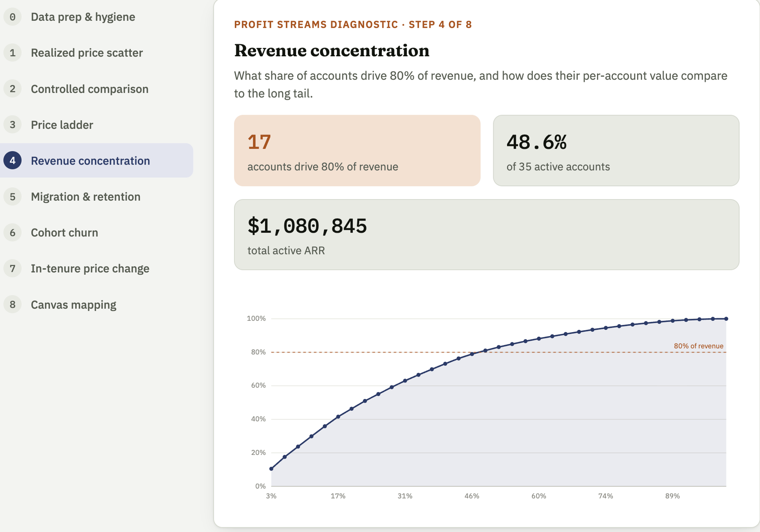Click the step 5 number badge
Image resolution: width=760 pixels, height=532 pixels.
(13, 196)
